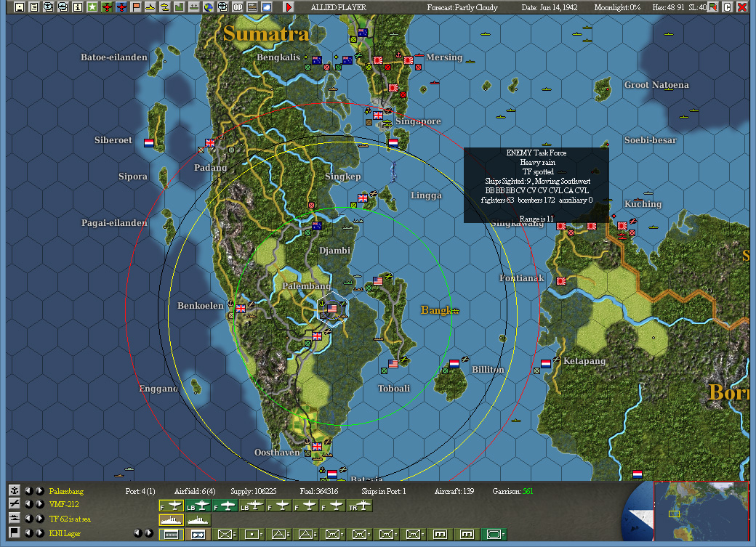Click the cloud weather toolbar icon
756x547 pixels.
267,7
